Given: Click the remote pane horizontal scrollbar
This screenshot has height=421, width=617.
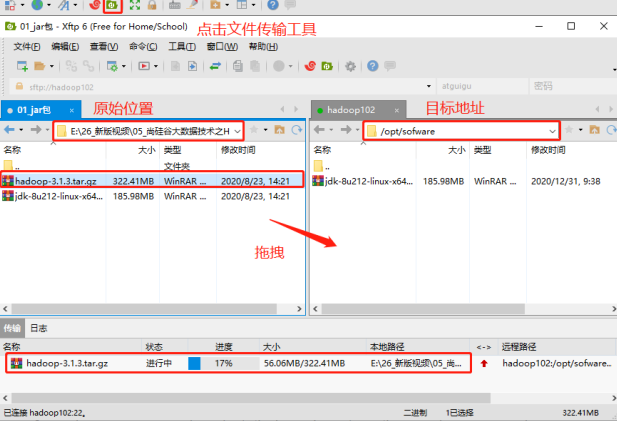Looking at the screenshot, I should [423, 309].
